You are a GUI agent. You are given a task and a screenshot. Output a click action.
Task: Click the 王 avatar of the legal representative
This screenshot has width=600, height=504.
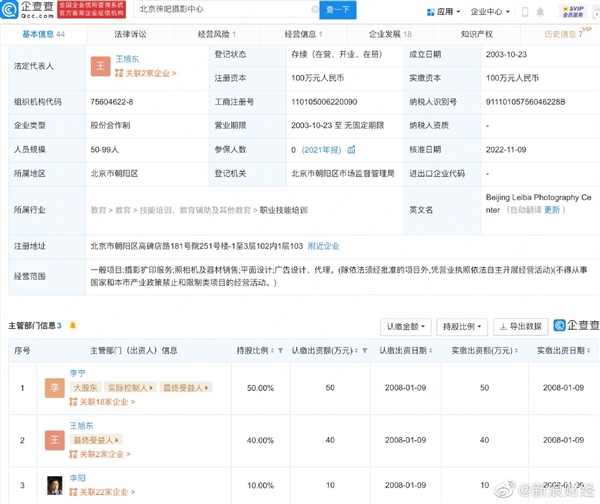point(100,66)
